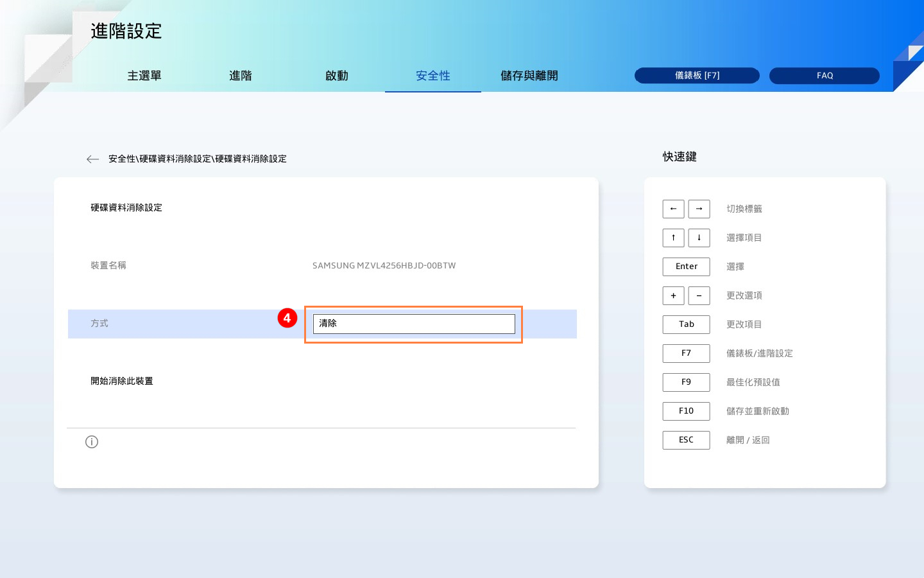Open the 方式 dropdown showing 清除
This screenshot has width=924, height=578.
tap(414, 324)
